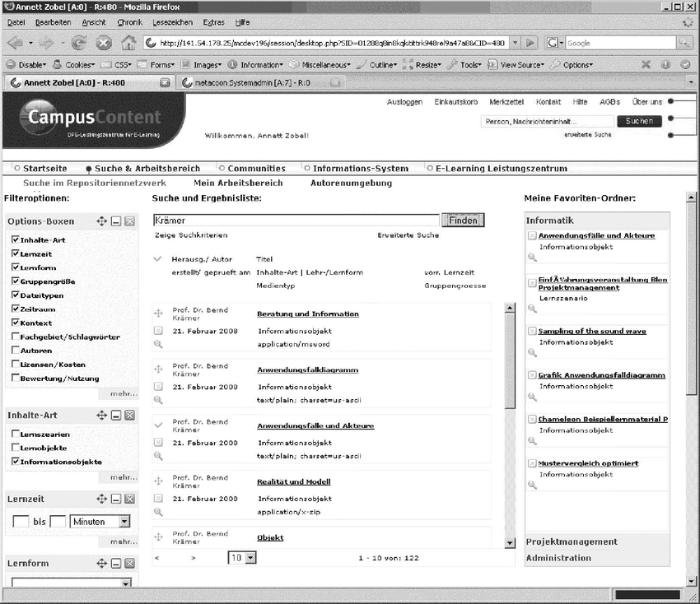Click magnifier icon under Mustervergleich optimiert favorite
This screenshot has width=700, height=604.
pyautogui.click(x=532, y=486)
